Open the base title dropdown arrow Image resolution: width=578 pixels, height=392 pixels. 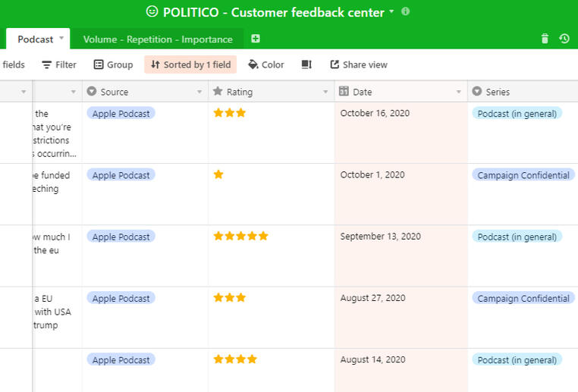tap(391, 11)
